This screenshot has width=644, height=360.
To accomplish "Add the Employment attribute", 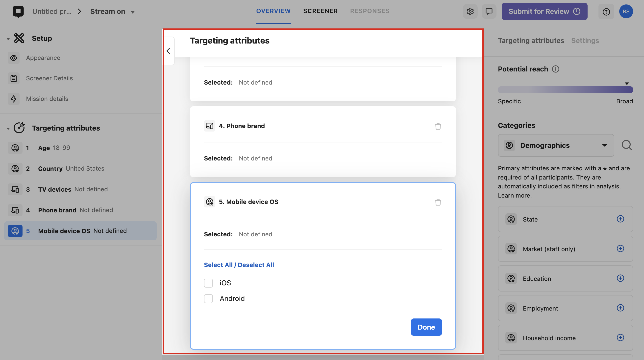I will pos(620,308).
